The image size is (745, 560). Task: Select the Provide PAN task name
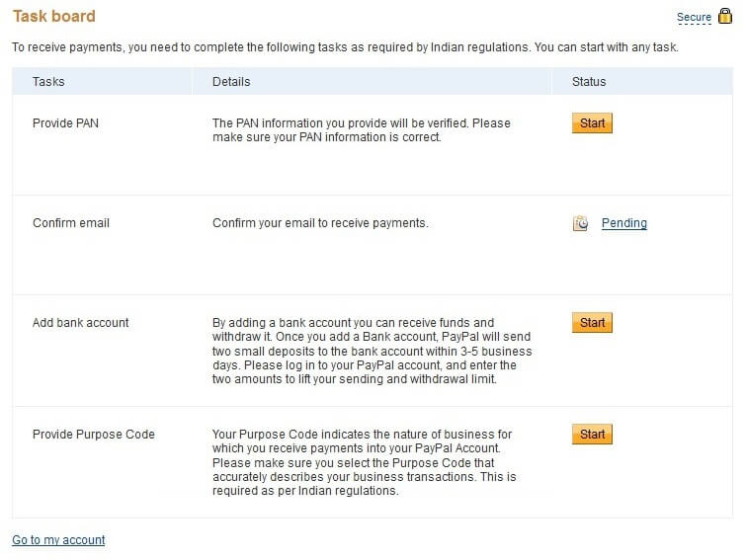(x=65, y=123)
